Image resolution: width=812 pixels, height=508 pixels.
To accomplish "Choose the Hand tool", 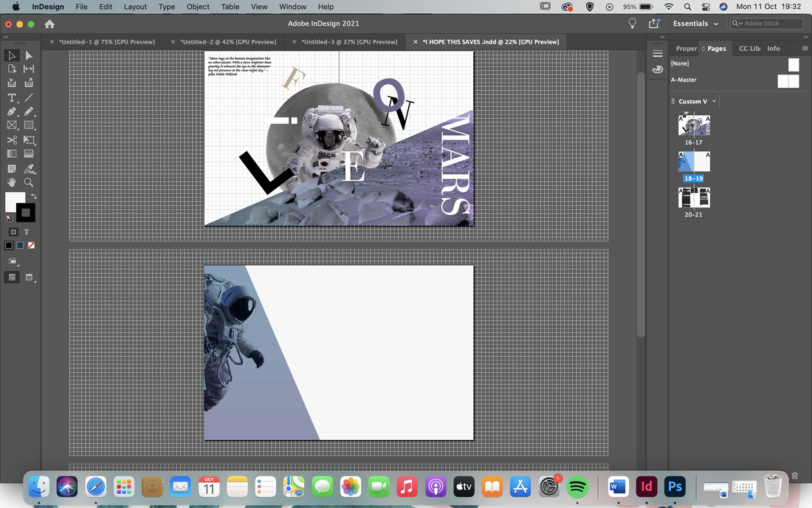I will (x=11, y=182).
